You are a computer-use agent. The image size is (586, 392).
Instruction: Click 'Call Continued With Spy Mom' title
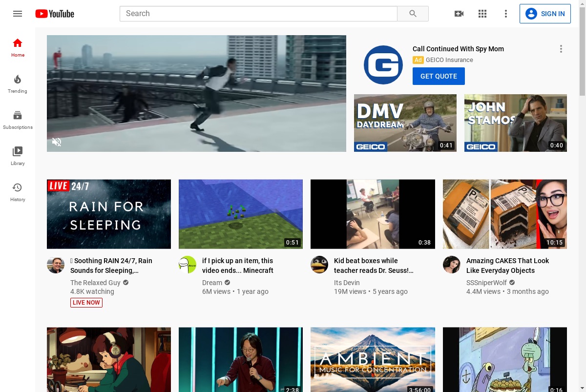pyautogui.click(x=458, y=49)
